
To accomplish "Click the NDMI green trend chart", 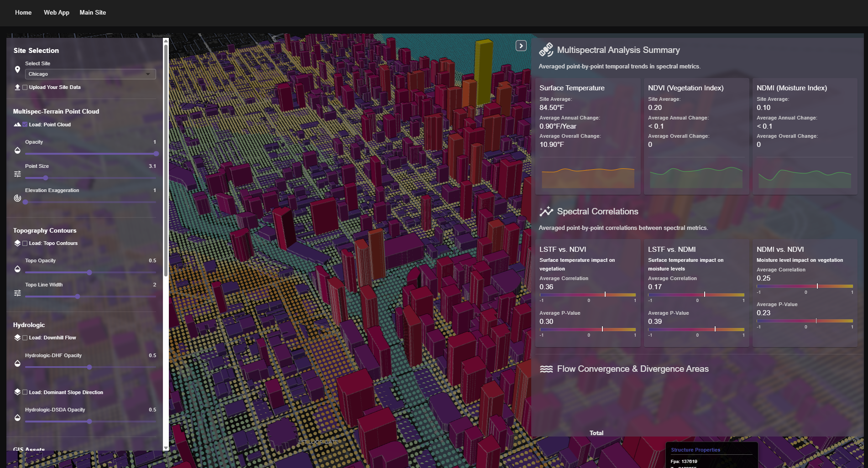I will [805, 178].
